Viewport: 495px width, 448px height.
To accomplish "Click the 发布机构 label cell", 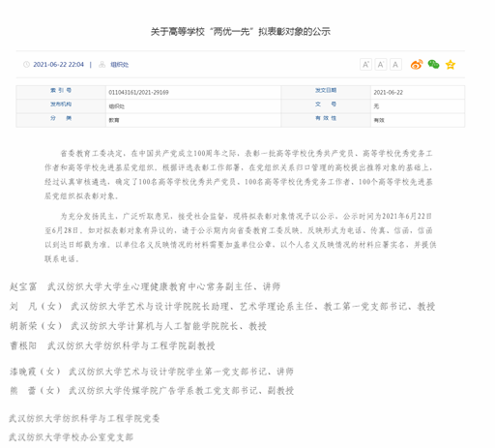I will 61,106.
